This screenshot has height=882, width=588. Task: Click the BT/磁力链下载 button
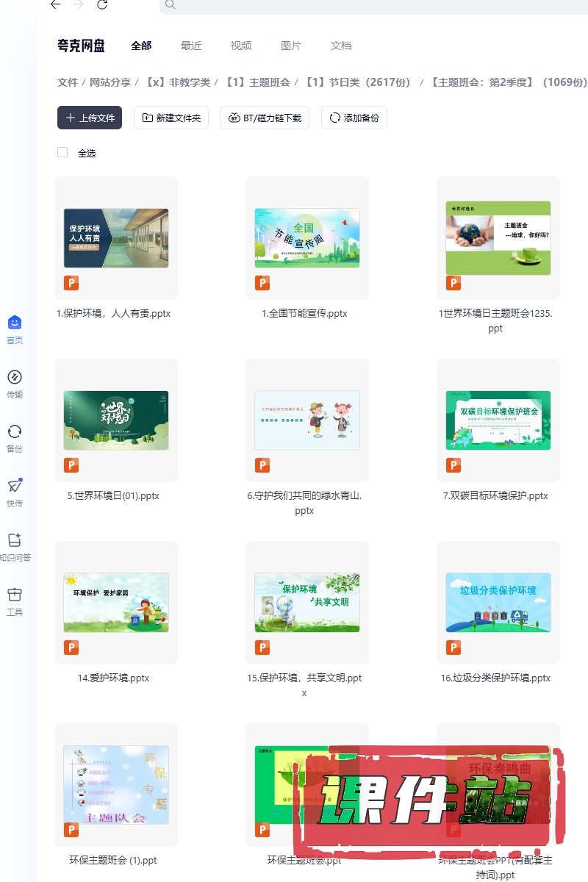pos(265,118)
